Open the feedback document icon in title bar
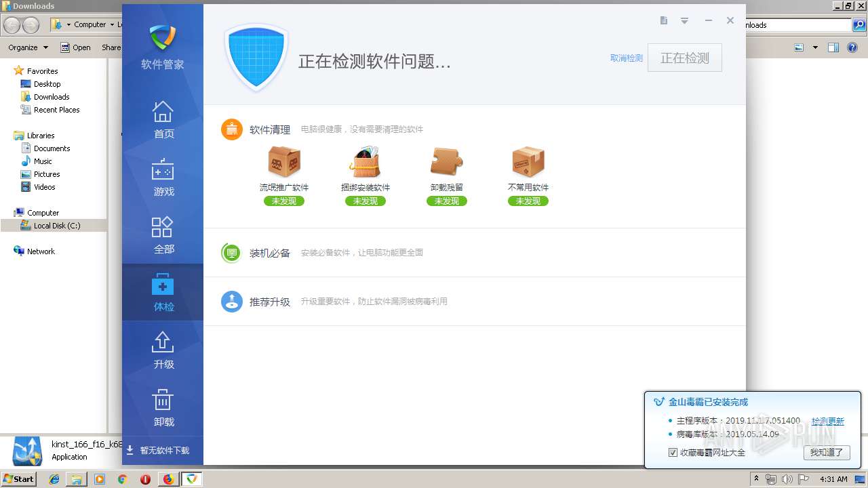This screenshot has width=868, height=488. point(664,20)
